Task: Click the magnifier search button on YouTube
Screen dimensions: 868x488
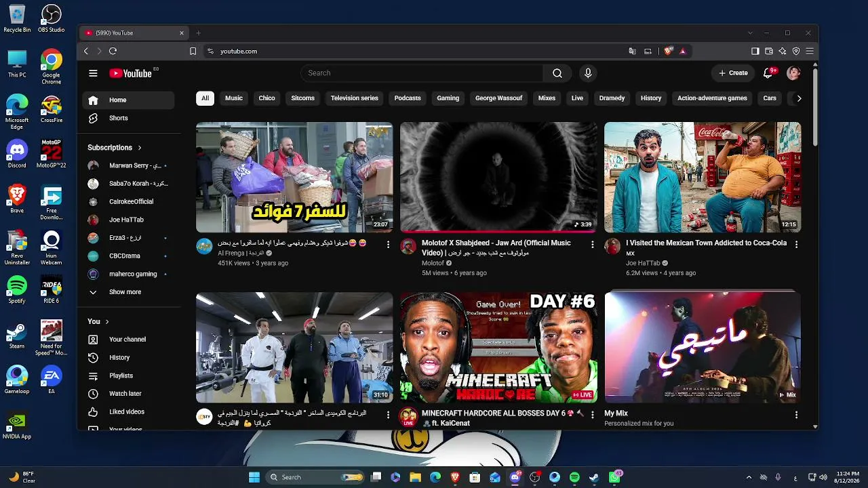Action: 557,73
